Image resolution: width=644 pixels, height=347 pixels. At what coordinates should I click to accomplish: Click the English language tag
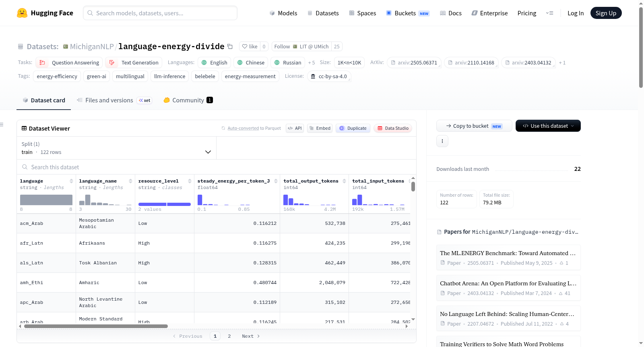[x=215, y=62]
